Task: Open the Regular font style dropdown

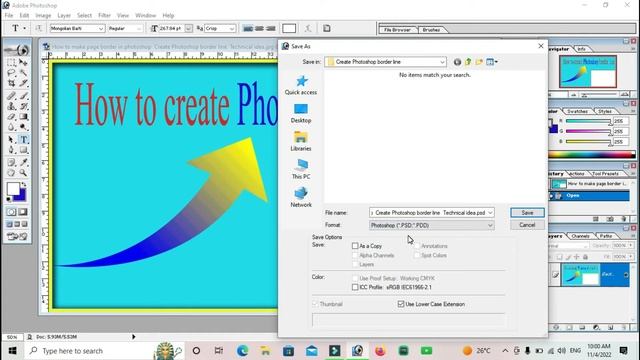Action: pyautogui.click(x=139, y=29)
